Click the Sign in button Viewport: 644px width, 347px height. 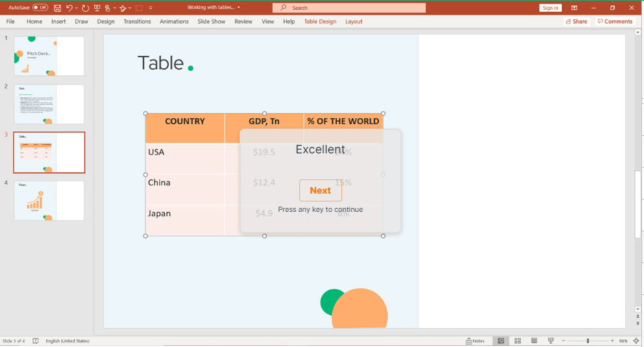click(x=550, y=8)
